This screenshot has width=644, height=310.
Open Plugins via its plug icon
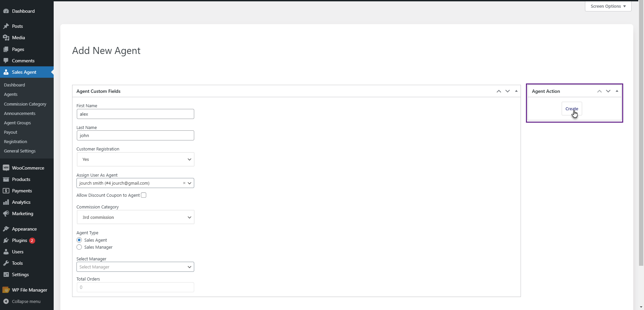[x=6, y=240]
